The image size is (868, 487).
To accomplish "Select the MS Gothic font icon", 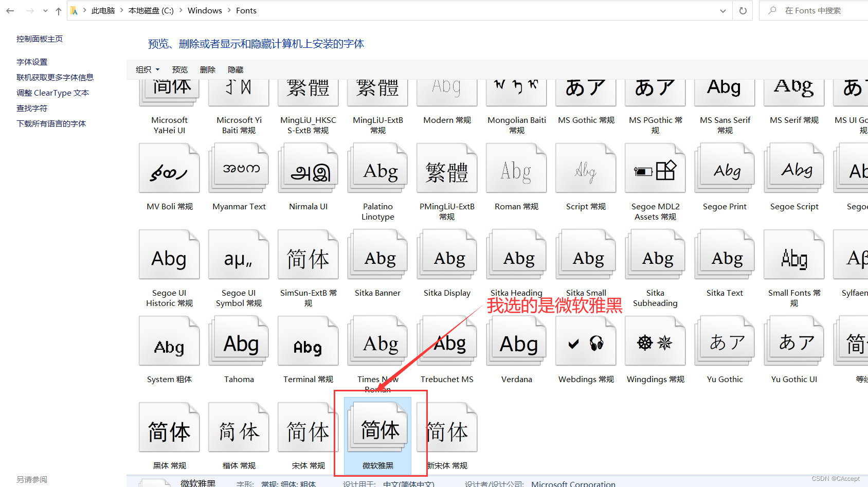I will click(x=586, y=93).
